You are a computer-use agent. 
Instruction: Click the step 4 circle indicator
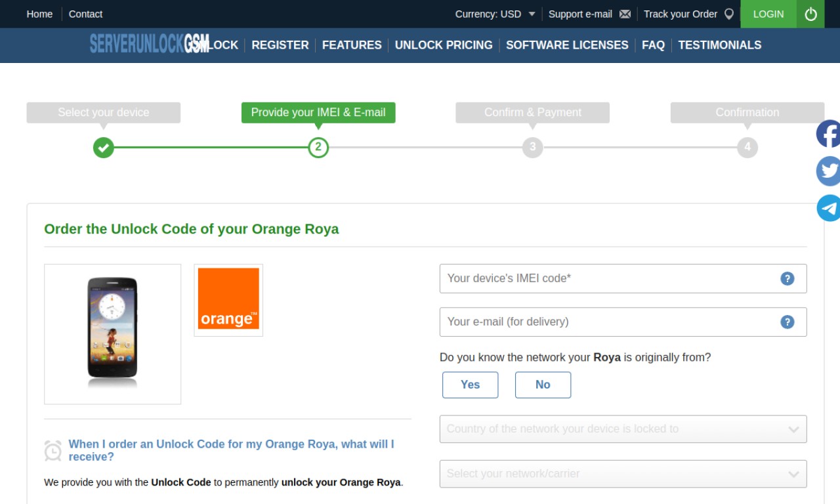747,147
